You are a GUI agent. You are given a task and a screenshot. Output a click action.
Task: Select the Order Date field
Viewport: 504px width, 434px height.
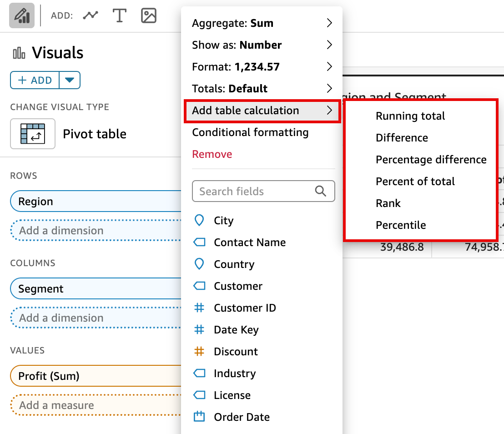(x=242, y=417)
